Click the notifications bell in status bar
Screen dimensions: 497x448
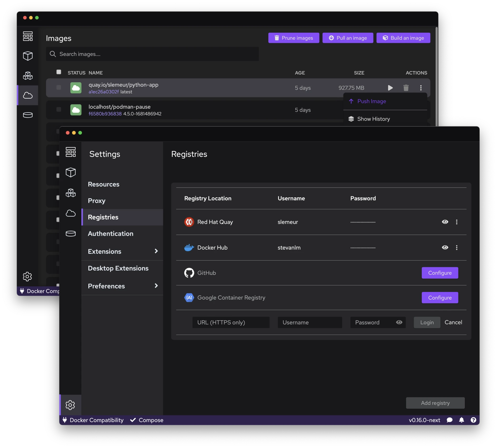pos(461,420)
